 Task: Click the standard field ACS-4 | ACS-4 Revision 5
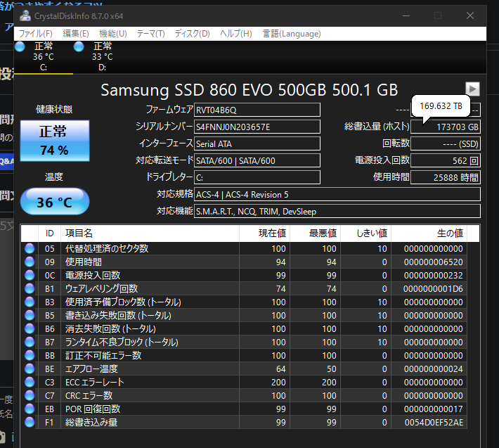337,194
